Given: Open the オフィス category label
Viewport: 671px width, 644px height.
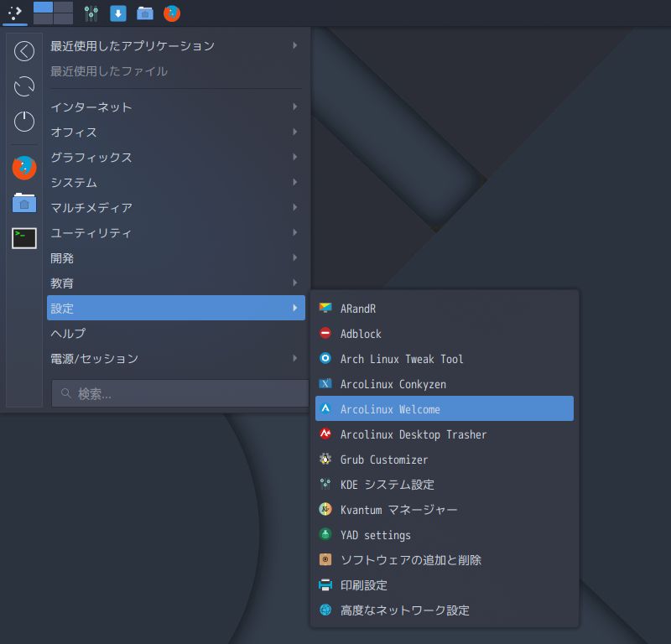Looking at the screenshot, I should click(x=74, y=132).
